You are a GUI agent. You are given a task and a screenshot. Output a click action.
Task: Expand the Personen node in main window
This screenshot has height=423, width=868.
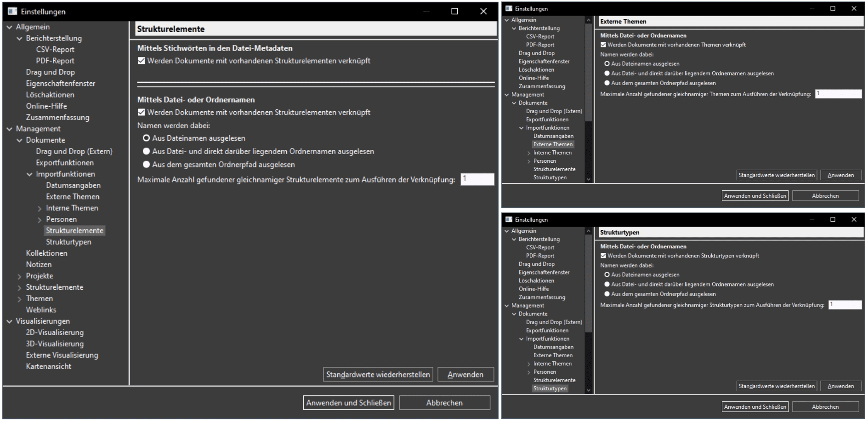point(40,220)
